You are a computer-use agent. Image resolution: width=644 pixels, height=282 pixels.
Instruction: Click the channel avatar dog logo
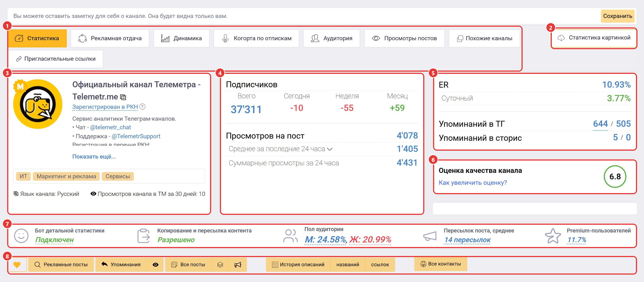(38, 104)
